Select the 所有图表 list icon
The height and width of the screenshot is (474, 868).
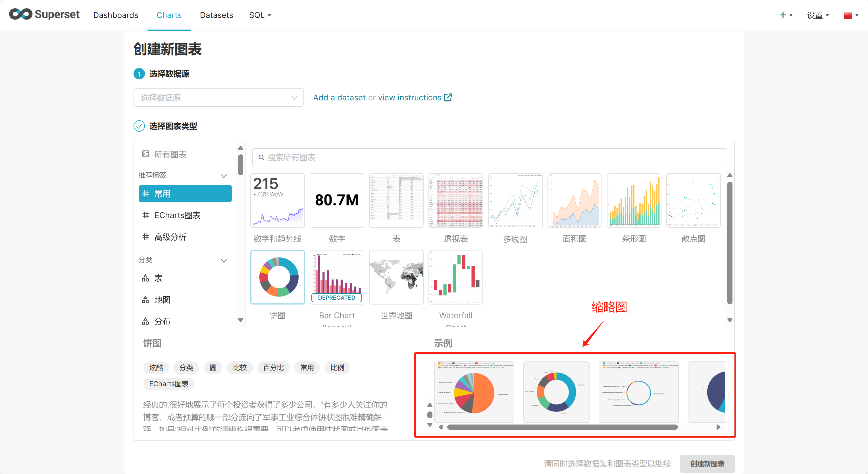145,154
